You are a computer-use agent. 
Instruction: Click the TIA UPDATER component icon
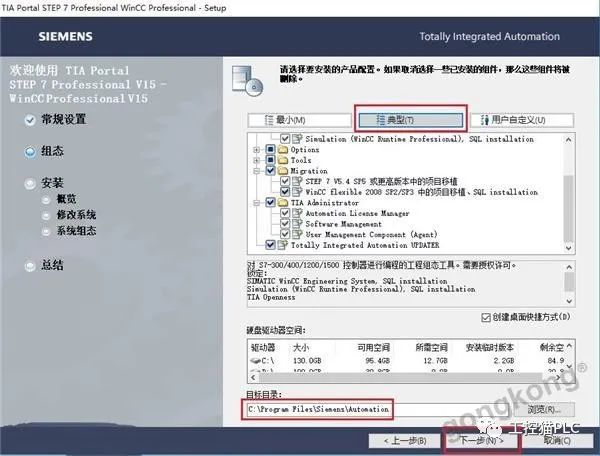[x=282, y=245]
